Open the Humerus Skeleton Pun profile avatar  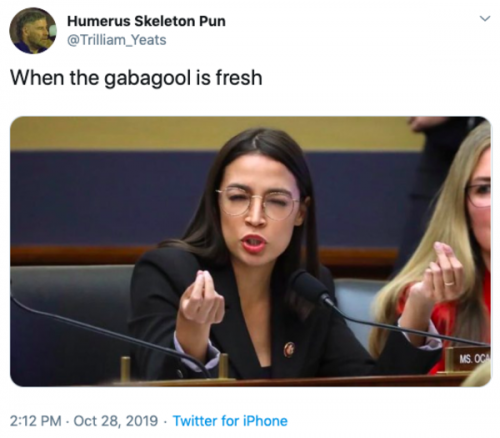click(x=33, y=31)
